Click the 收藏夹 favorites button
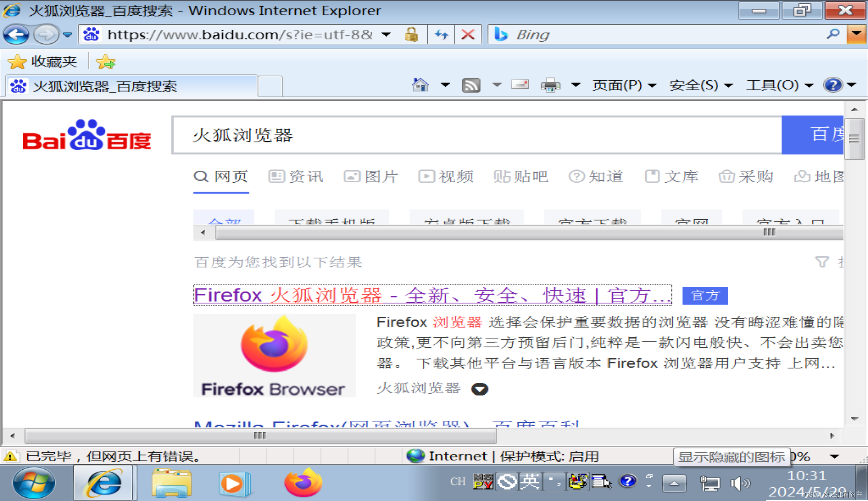 43,62
